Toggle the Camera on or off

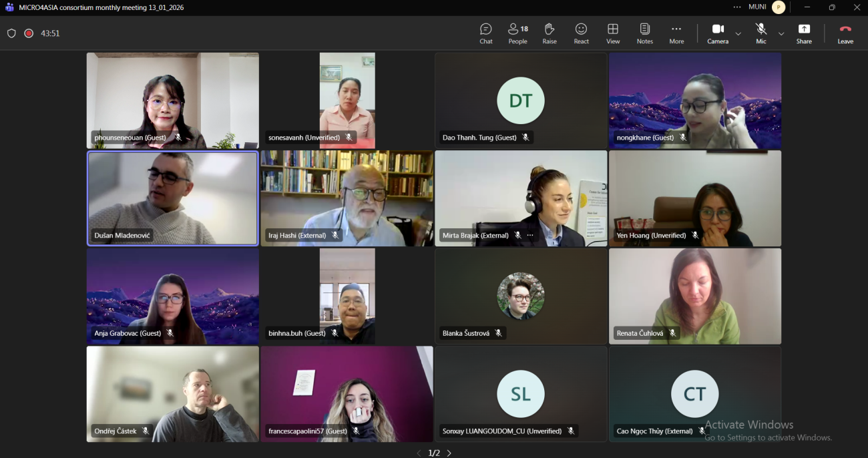pos(718,33)
